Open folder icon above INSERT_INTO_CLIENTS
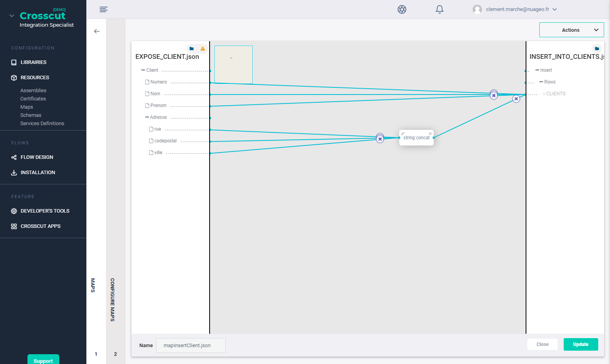The image size is (610, 364). point(597,49)
